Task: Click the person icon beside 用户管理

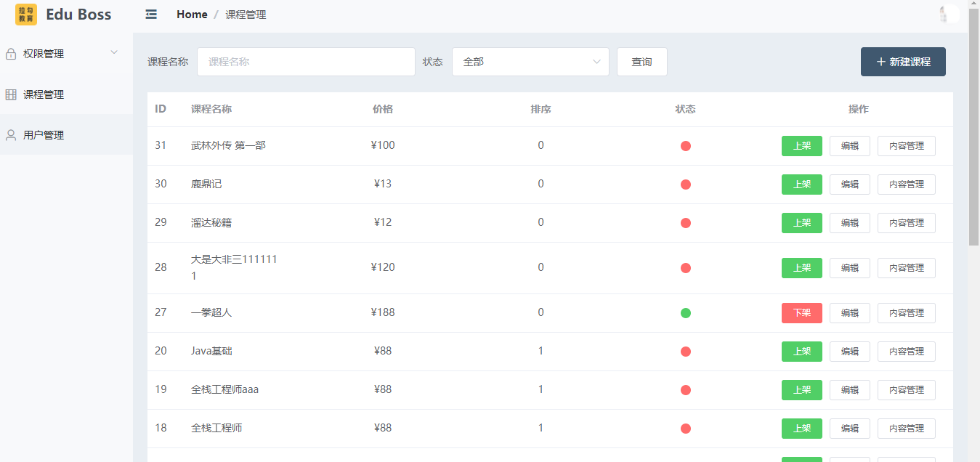Action: (x=11, y=135)
